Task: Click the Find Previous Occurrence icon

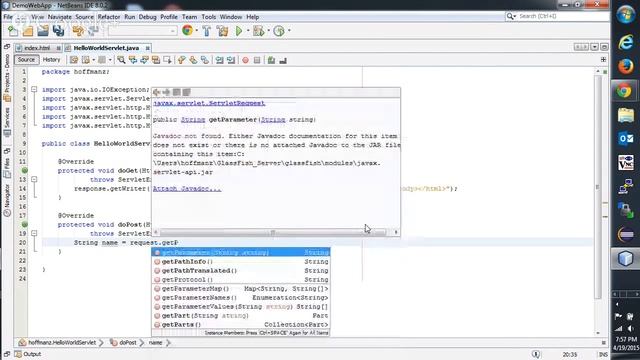Action: (x=133, y=60)
